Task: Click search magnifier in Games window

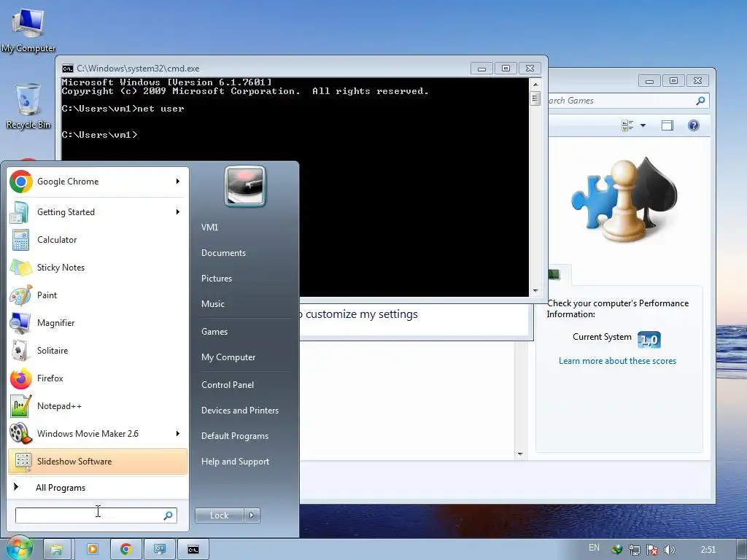Action: click(700, 101)
